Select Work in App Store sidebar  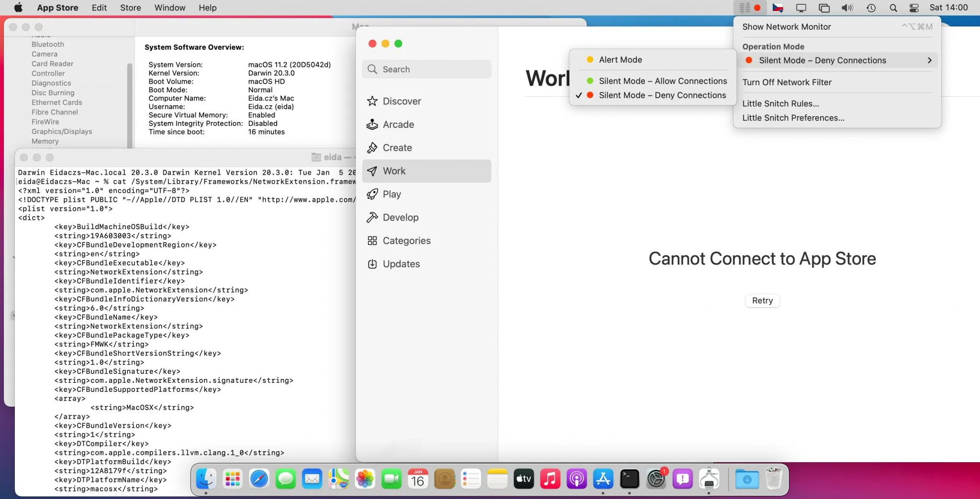426,171
